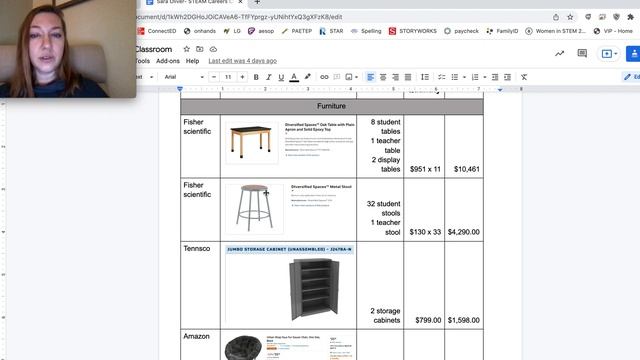Insert a bulleted list
This screenshot has height=360, width=640.
(455, 77)
